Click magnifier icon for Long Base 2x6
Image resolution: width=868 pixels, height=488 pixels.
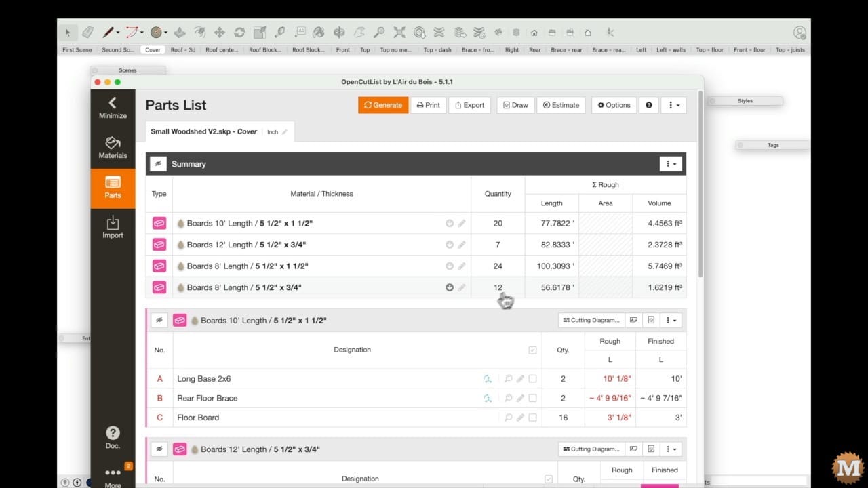pos(508,379)
